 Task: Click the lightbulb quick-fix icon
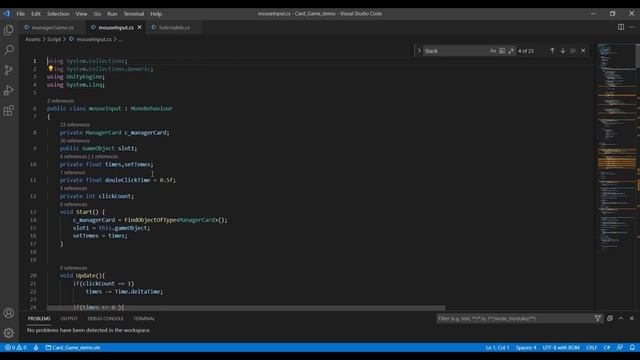[51, 69]
